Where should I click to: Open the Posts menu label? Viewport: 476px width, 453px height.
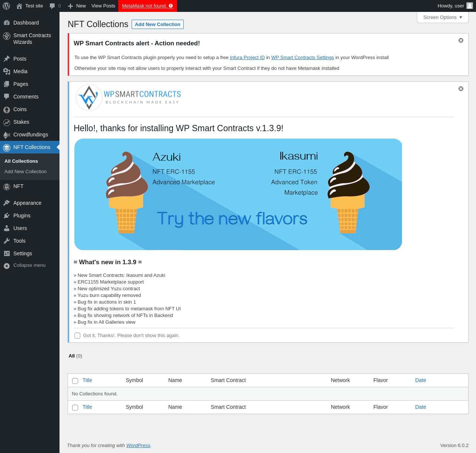click(x=20, y=59)
